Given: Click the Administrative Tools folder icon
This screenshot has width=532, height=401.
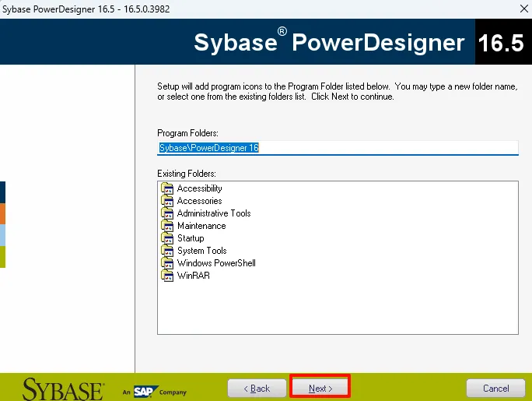Looking at the screenshot, I should point(167,213).
